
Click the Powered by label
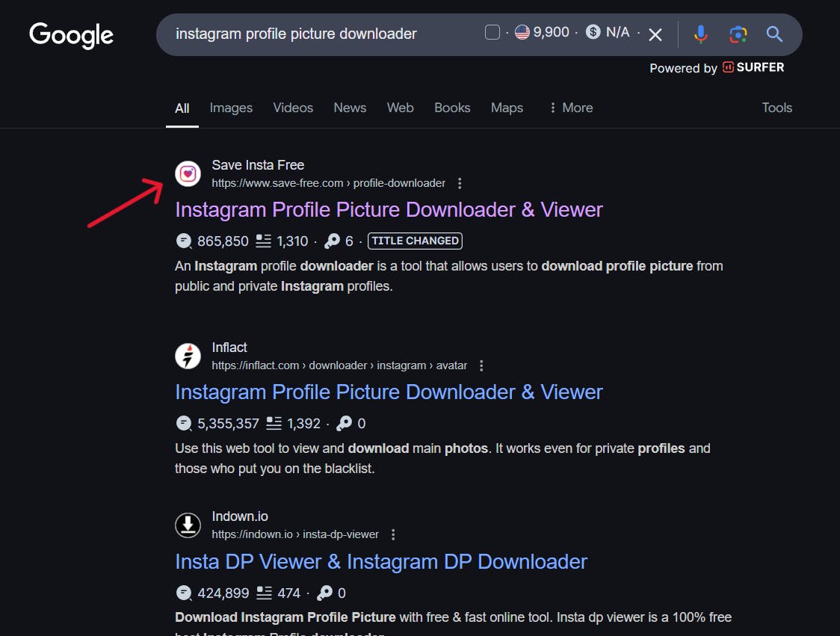click(683, 68)
